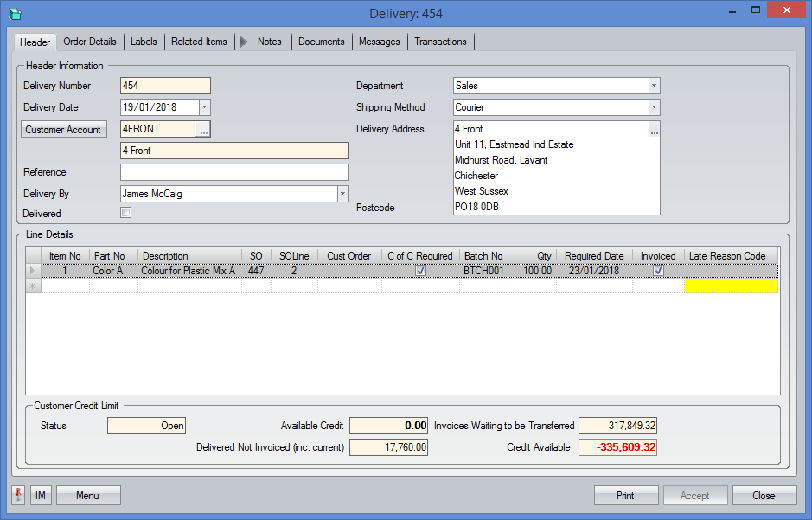Click the IM button
The image size is (812, 520).
[41, 496]
